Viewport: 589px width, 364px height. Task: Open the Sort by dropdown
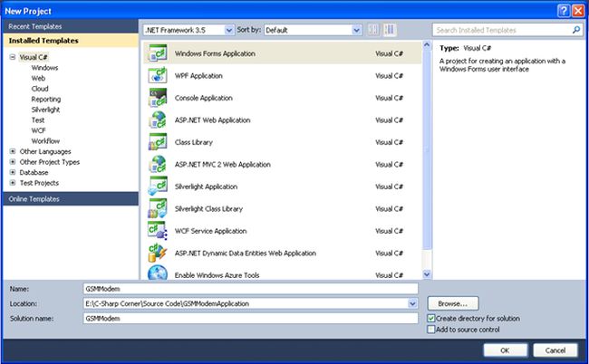[356, 30]
